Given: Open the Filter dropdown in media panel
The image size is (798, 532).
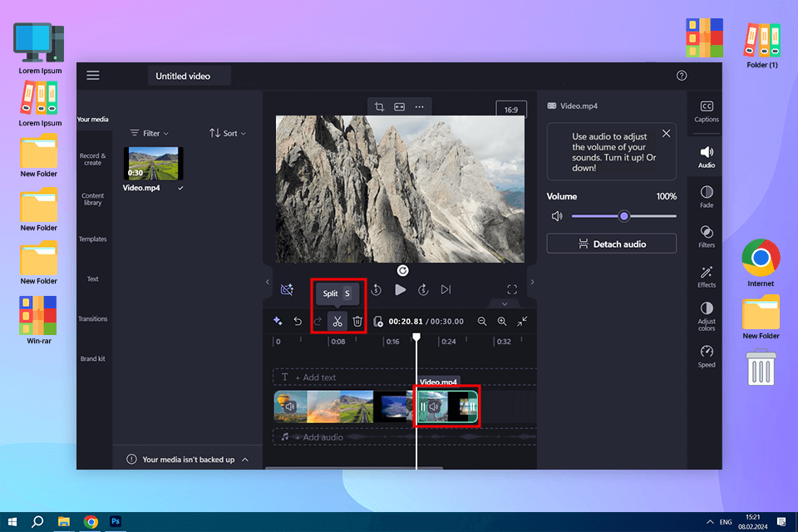Looking at the screenshot, I should coord(149,133).
